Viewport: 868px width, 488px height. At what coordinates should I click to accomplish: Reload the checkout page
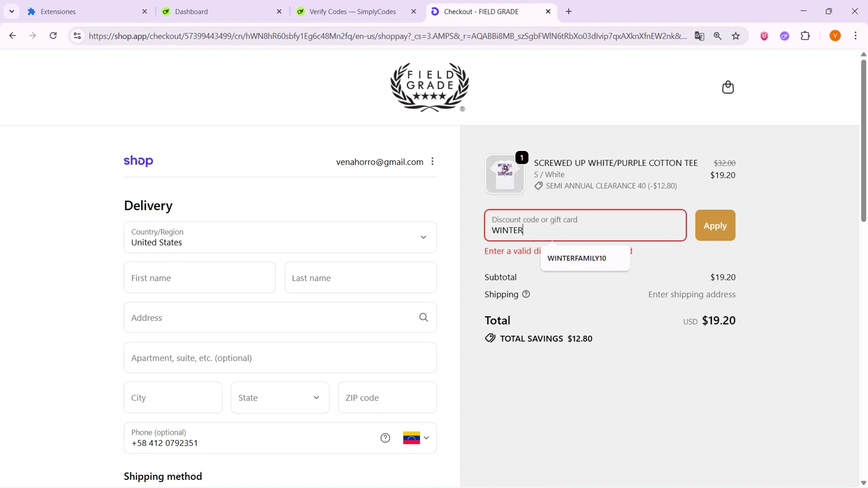pyautogui.click(x=53, y=36)
